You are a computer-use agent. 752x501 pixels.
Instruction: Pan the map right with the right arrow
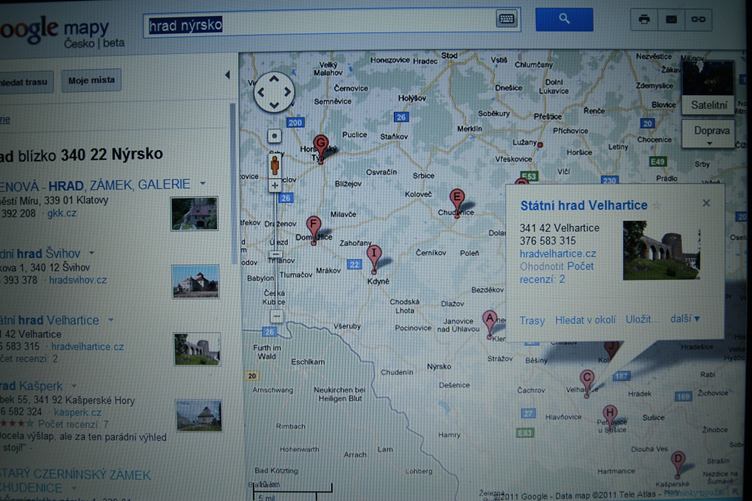(287, 92)
